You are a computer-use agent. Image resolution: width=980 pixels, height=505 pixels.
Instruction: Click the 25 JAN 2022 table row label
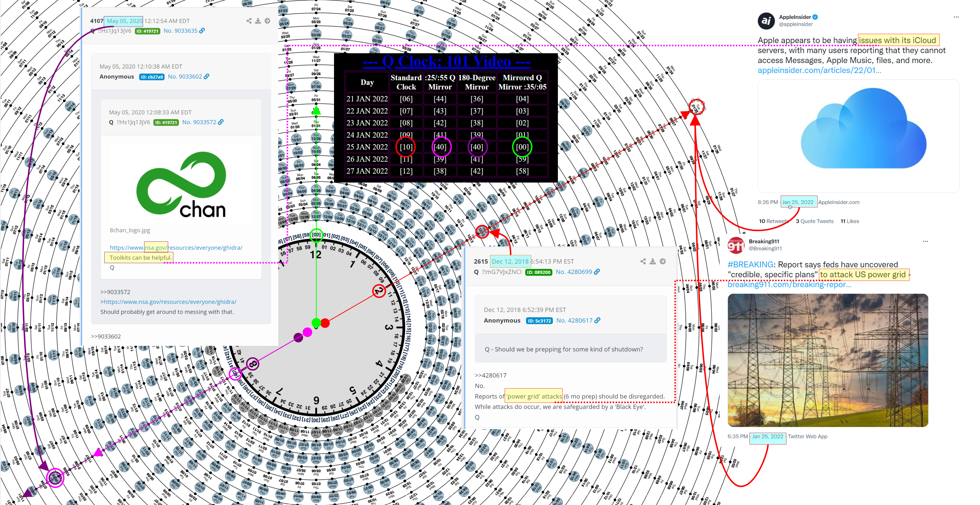[367, 147]
